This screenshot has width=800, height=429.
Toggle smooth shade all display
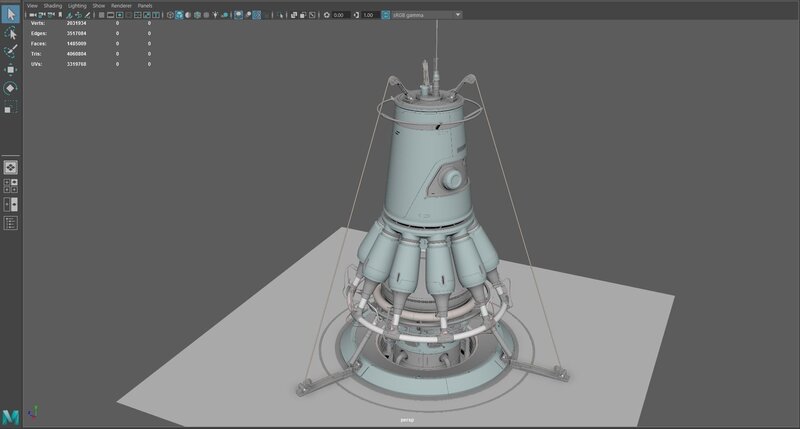[181, 15]
